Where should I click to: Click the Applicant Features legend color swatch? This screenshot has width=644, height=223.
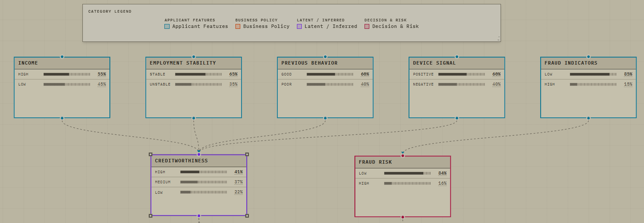167,26
